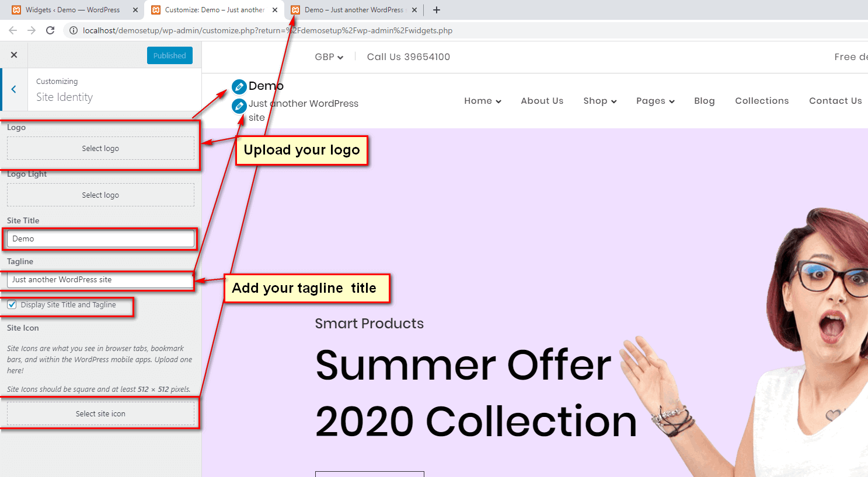Image resolution: width=868 pixels, height=477 pixels.
Task: Click Select logo under Logo
Action: coord(100,148)
